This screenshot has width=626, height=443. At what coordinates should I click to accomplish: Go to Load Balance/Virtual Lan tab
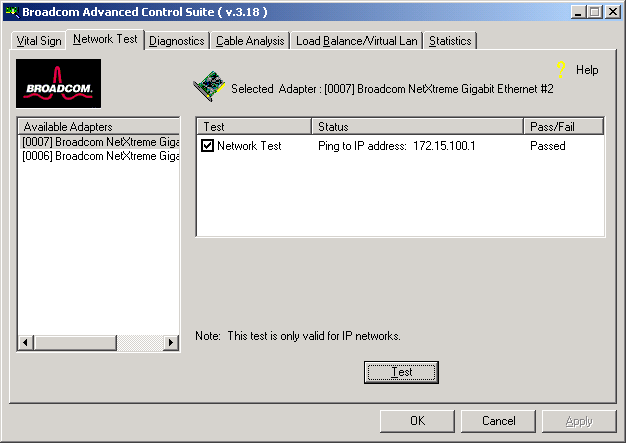[357, 41]
